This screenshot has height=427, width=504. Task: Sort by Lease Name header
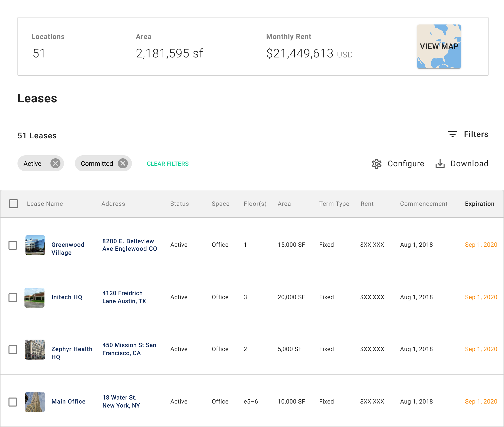click(45, 204)
